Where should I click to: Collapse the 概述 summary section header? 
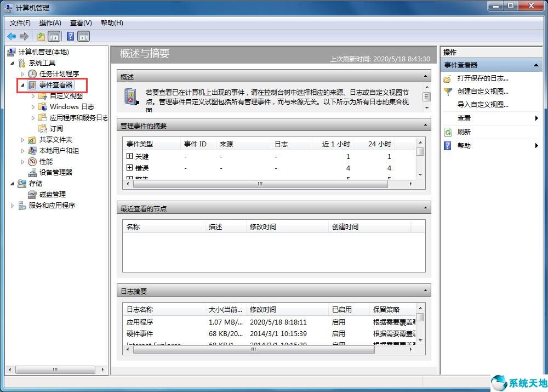pos(426,76)
